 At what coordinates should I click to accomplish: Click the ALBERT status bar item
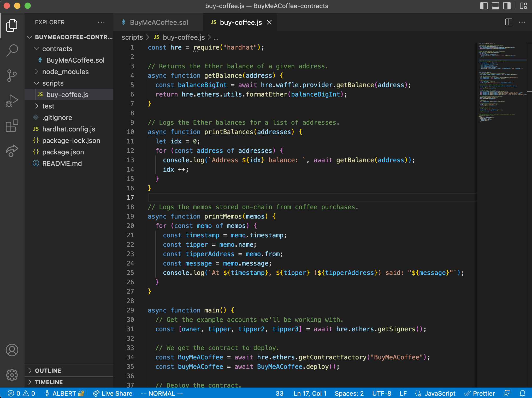pos(64,393)
